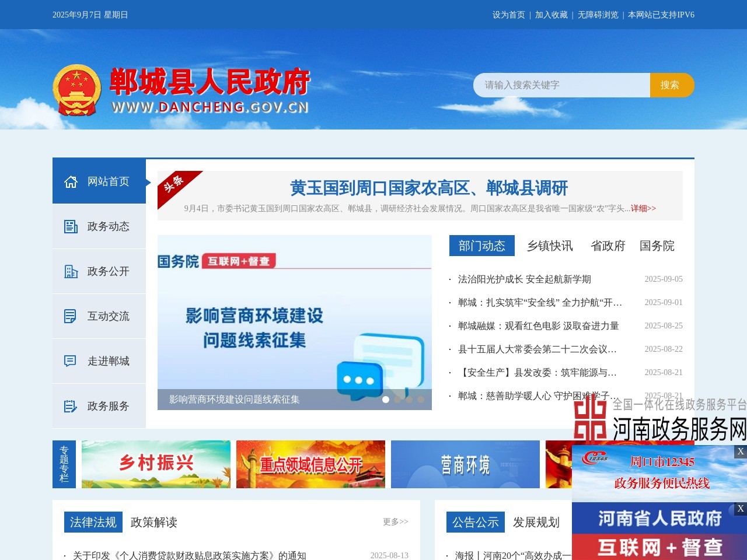Open the headline via 详细>> link

tap(642, 208)
